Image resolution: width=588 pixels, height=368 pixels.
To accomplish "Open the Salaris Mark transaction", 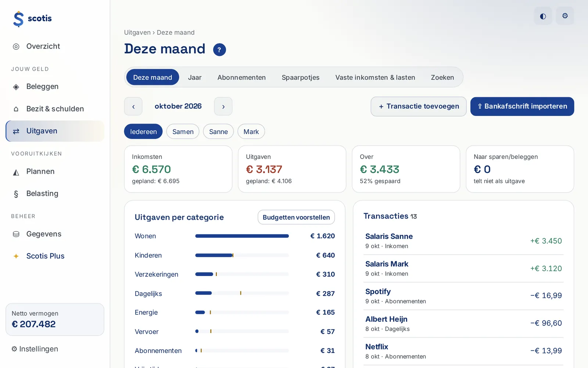I will [x=463, y=269].
